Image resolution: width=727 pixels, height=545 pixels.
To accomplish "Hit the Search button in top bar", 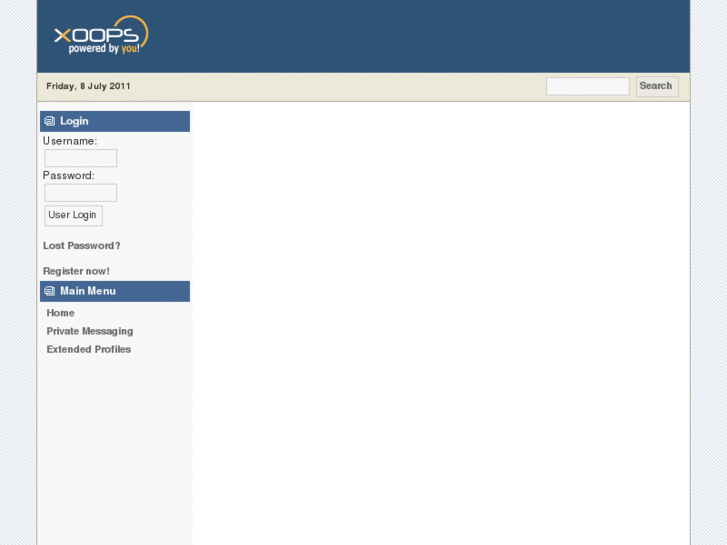I will [657, 86].
